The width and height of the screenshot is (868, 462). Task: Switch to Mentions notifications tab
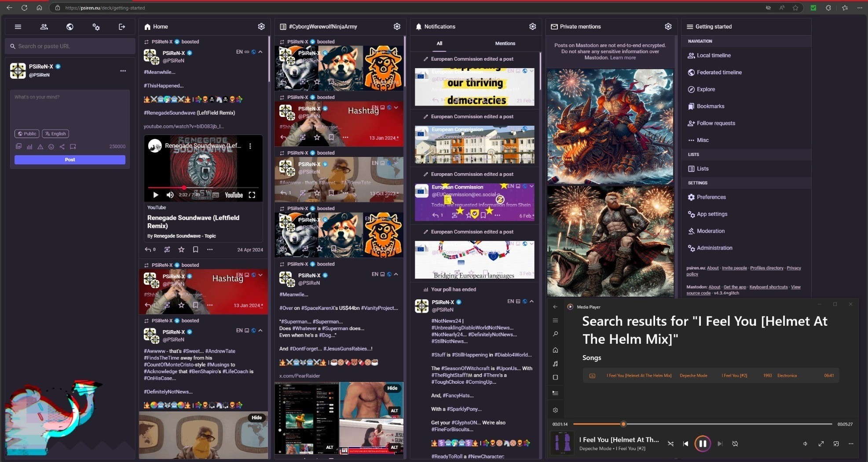505,44
